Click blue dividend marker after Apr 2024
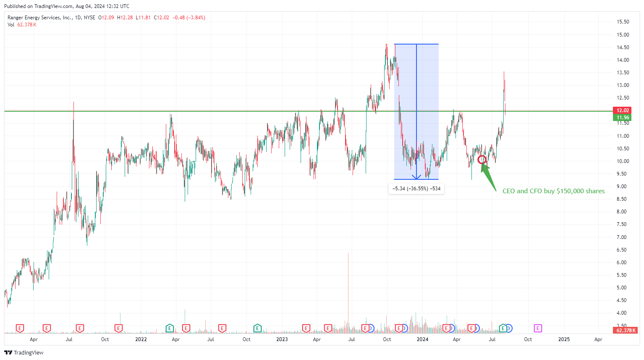This screenshot has width=644, height=360. pyautogui.click(x=477, y=328)
